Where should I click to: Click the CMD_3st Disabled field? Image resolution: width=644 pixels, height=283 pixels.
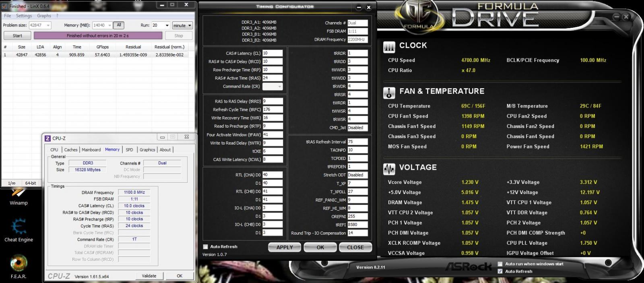357,128
